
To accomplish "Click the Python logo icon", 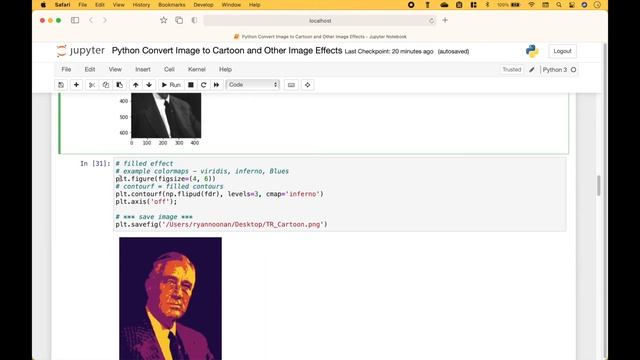I will tap(532, 51).
